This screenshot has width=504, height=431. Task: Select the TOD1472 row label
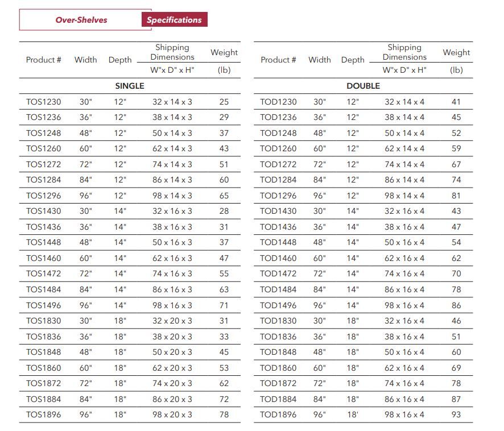point(278,273)
